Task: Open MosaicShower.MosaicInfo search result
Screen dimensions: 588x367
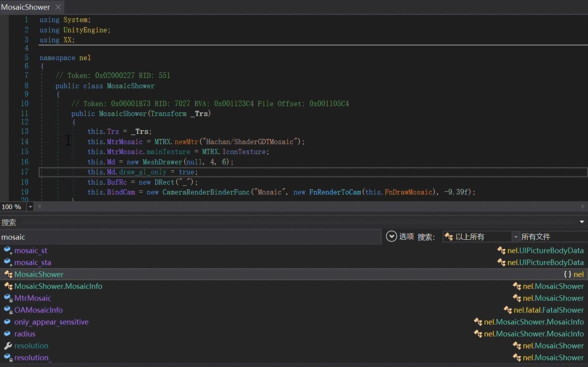Action: [x=58, y=286]
